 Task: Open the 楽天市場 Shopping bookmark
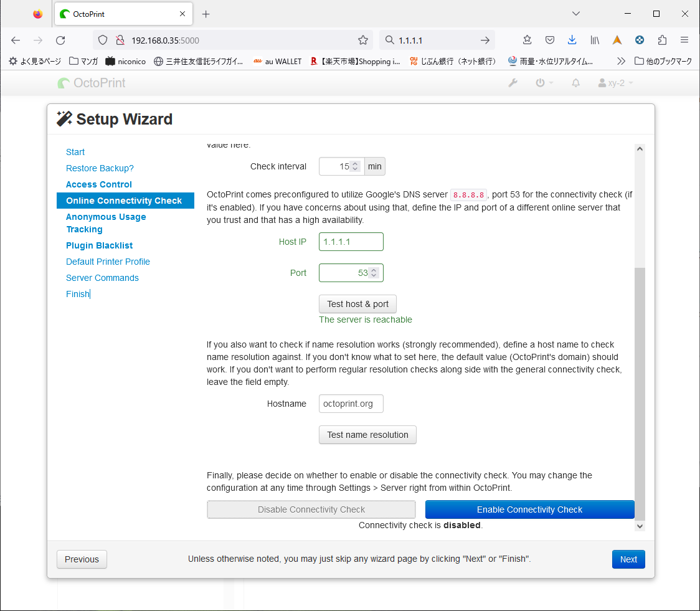(355, 61)
